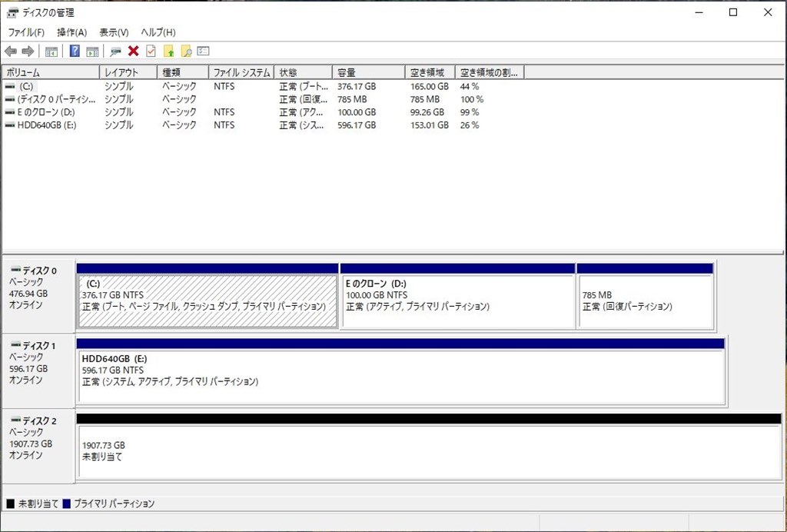787x532 pixels.
Task: Toggle the action pane toolbar icon
Action: [93, 51]
